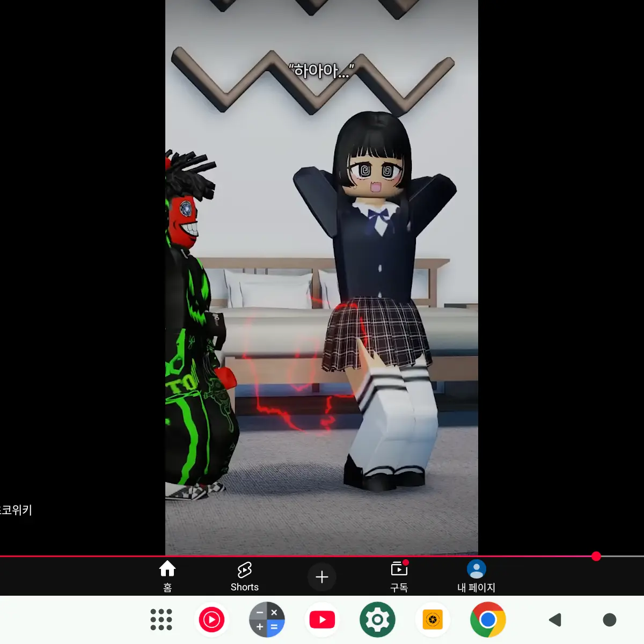Tap the plus create button
644x644 pixels.
pyautogui.click(x=322, y=577)
